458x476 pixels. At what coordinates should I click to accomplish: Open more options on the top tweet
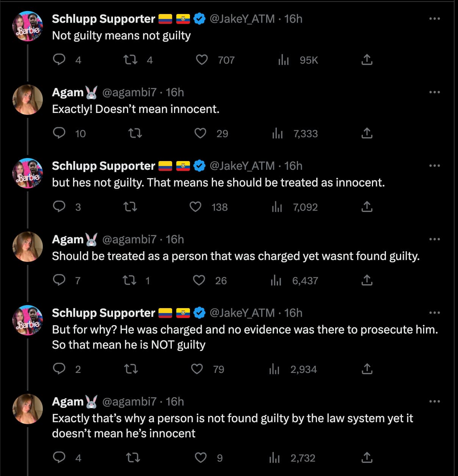(434, 19)
